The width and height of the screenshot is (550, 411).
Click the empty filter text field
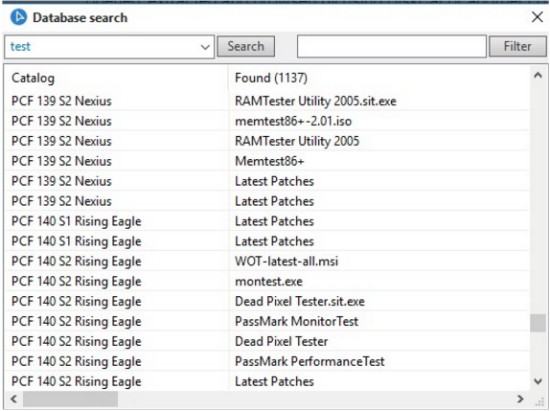pyautogui.click(x=391, y=46)
